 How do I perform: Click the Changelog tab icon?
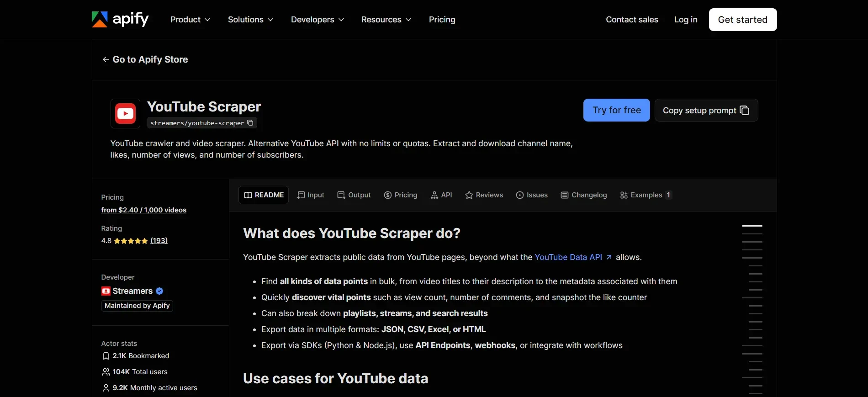565,195
